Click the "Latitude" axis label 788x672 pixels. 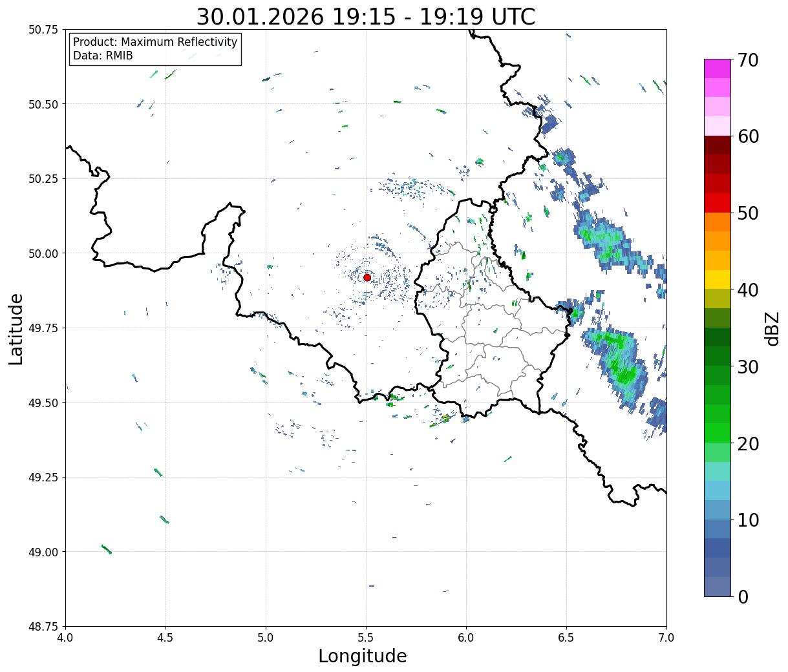click(16, 329)
